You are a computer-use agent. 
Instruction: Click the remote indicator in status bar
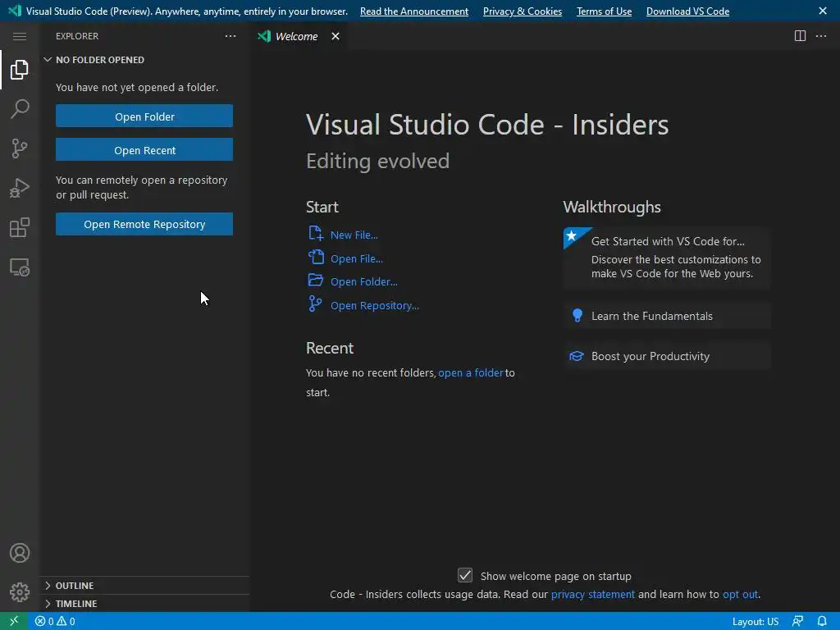pyautogui.click(x=14, y=621)
